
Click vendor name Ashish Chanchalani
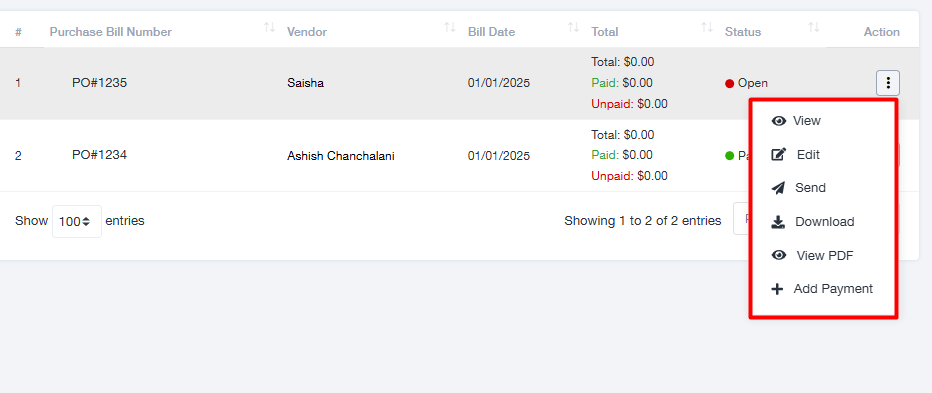coord(341,156)
